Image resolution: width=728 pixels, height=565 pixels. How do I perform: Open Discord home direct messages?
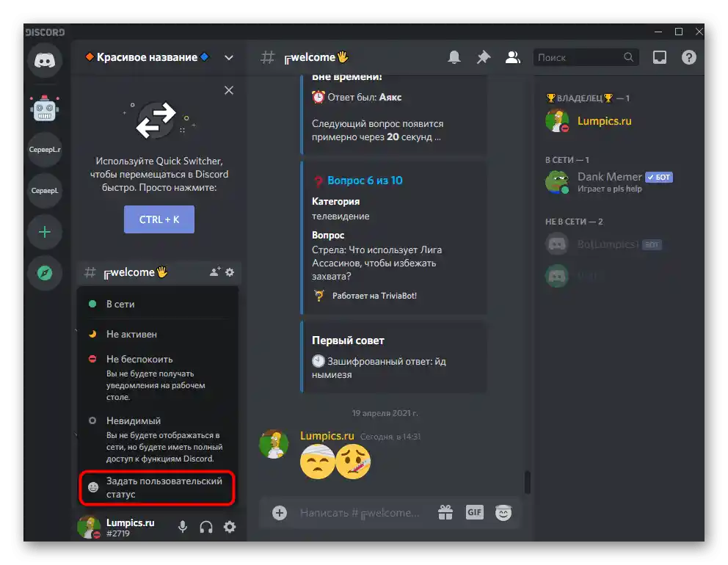click(x=45, y=60)
